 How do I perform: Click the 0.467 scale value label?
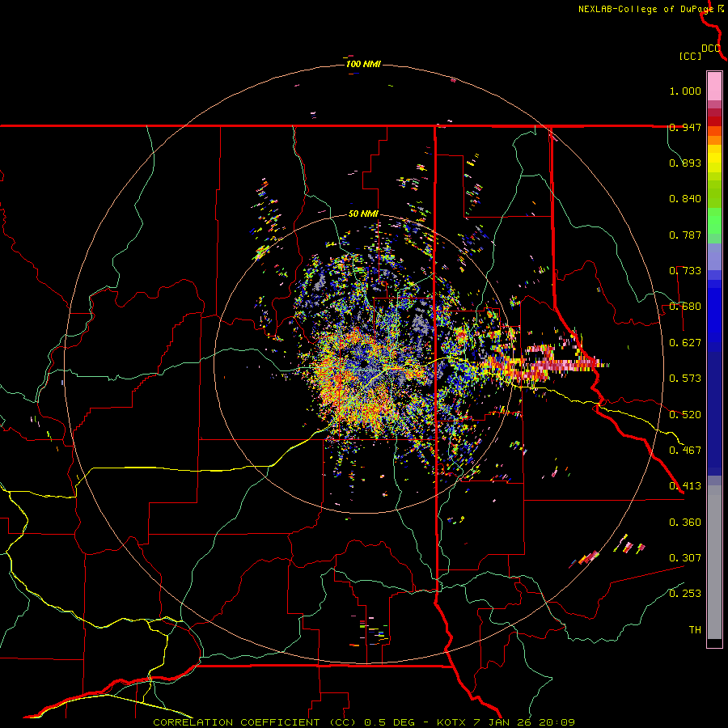pyautogui.click(x=685, y=451)
